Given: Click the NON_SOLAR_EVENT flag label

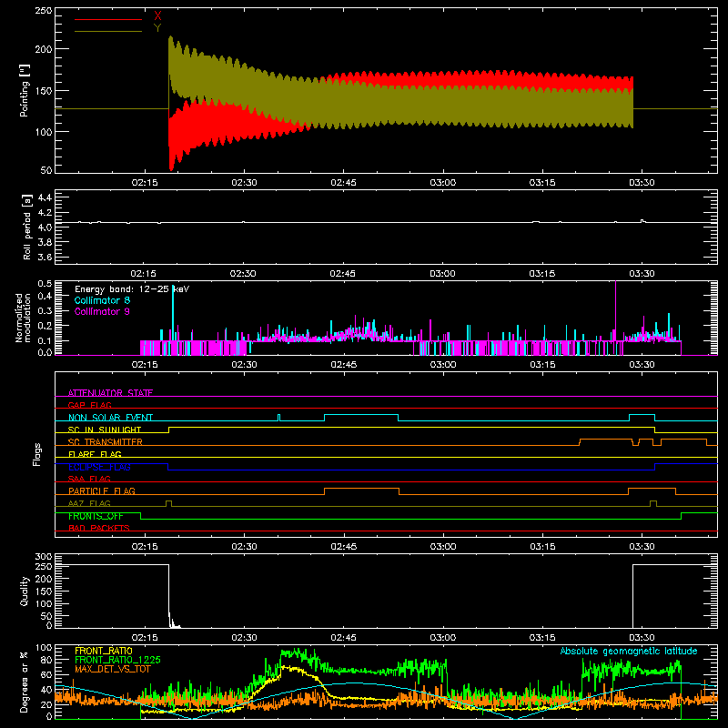Looking at the screenshot, I should coord(110,418).
